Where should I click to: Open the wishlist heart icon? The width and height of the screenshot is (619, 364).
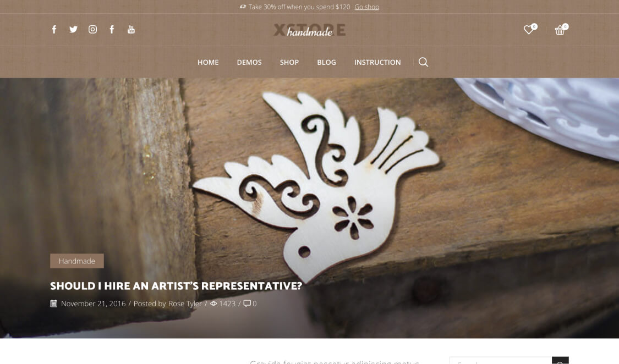coord(529,29)
